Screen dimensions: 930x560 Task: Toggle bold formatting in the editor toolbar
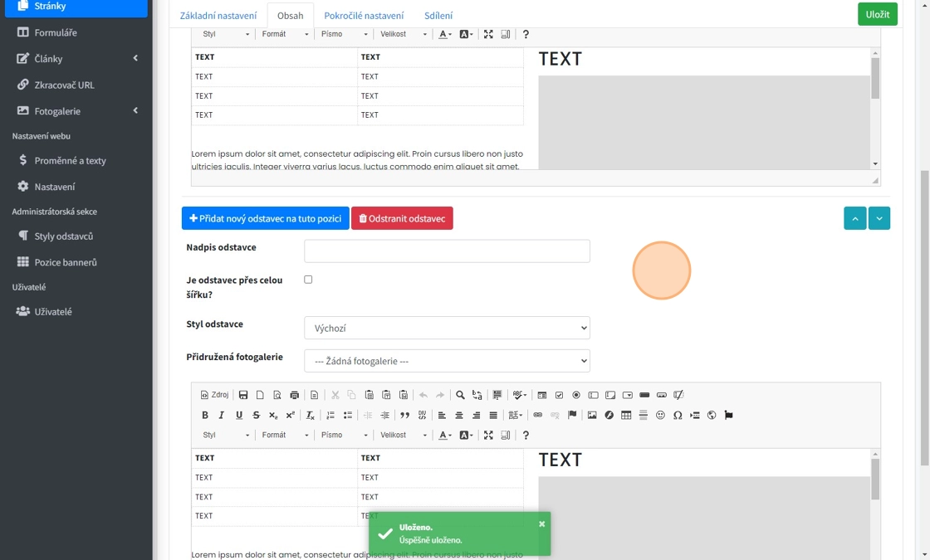click(205, 415)
